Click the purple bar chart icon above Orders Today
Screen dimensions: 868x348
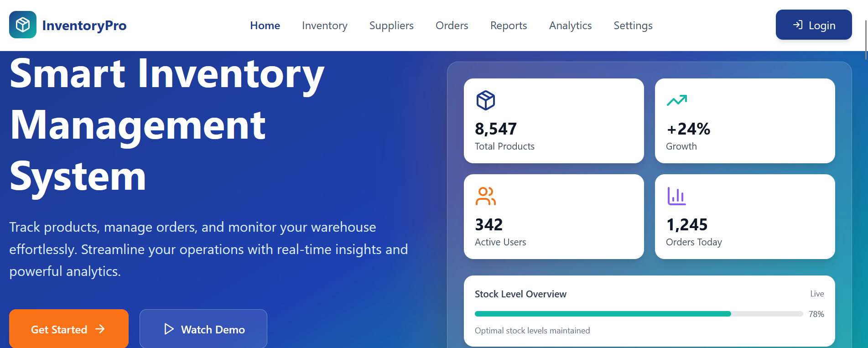click(677, 196)
